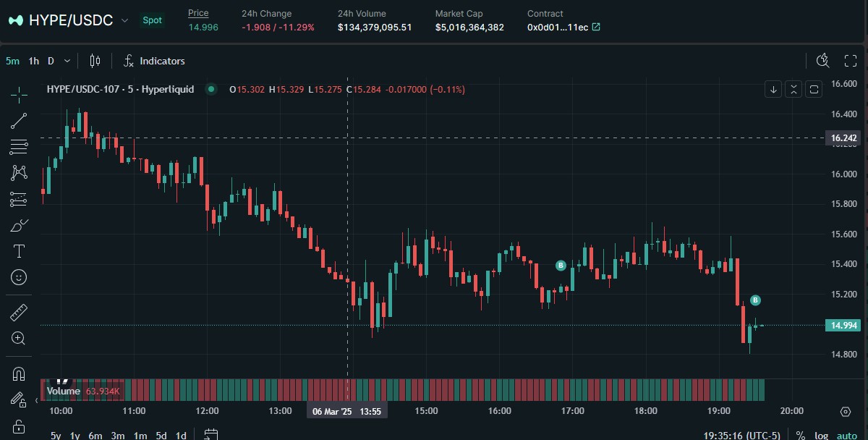Toggle lock all drawings
This screenshot has height=440, width=868.
(19, 426)
